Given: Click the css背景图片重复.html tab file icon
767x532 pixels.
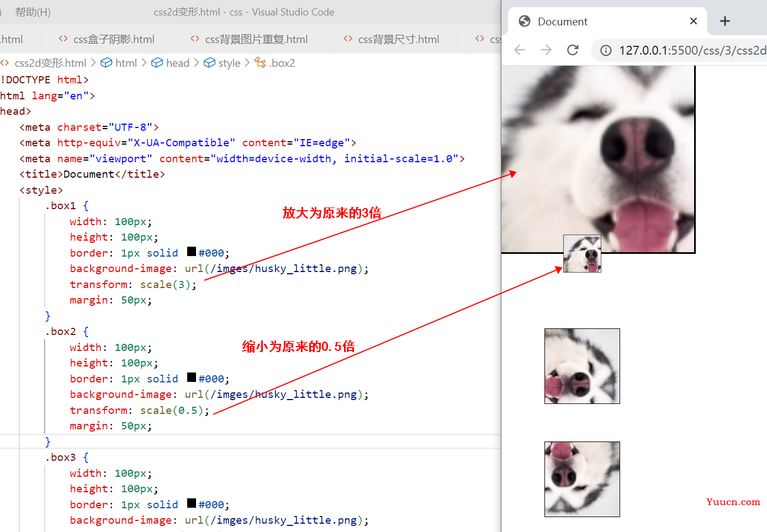Looking at the screenshot, I should (x=195, y=39).
